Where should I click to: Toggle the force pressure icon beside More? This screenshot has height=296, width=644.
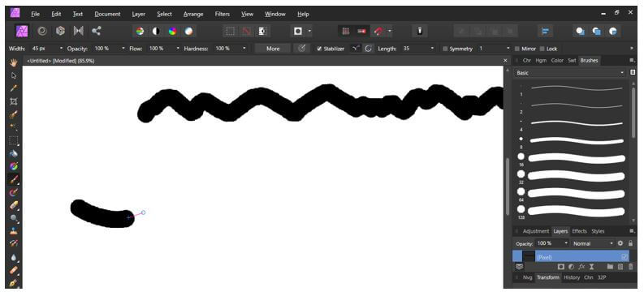(302, 49)
